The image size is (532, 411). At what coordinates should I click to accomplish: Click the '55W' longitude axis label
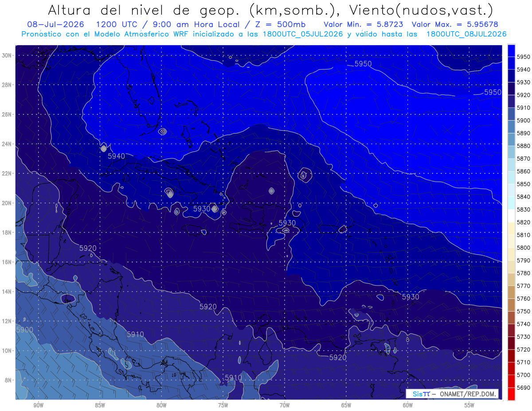click(469, 406)
